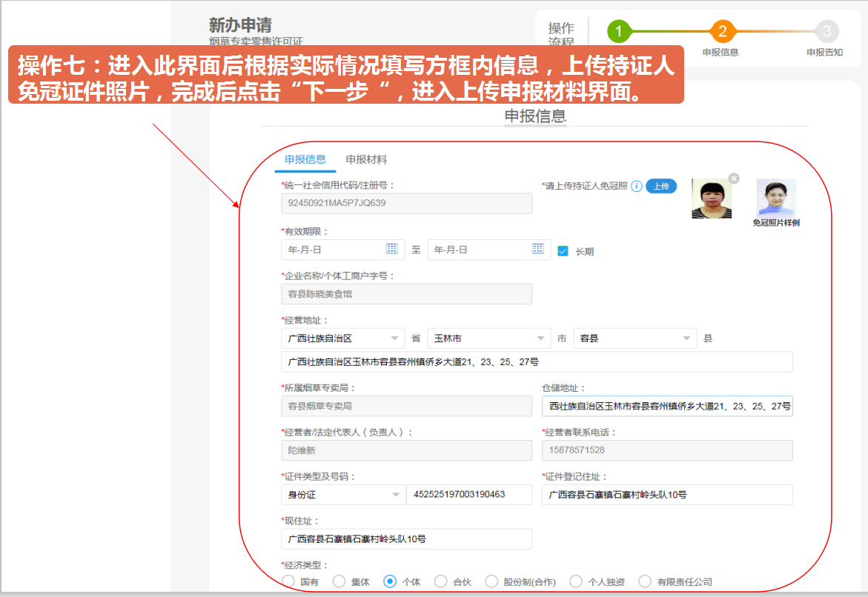Switch to the 申报材料 tab
The image size is (868, 597).
(366, 160)
